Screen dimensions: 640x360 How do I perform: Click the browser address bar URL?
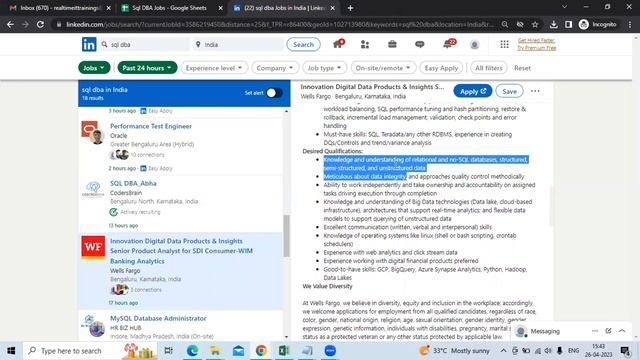click(x=280, y=24)
